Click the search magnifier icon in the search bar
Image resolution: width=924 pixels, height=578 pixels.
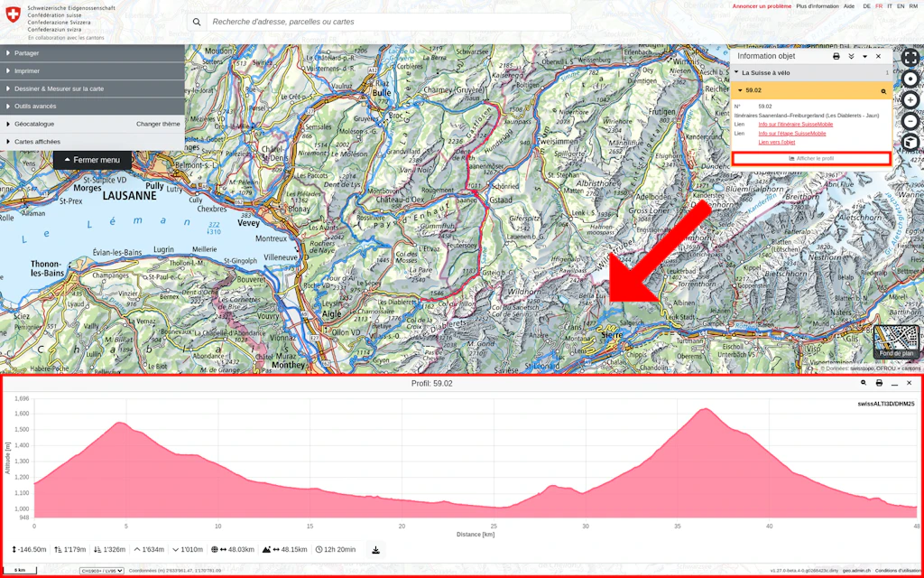point(197,22)
